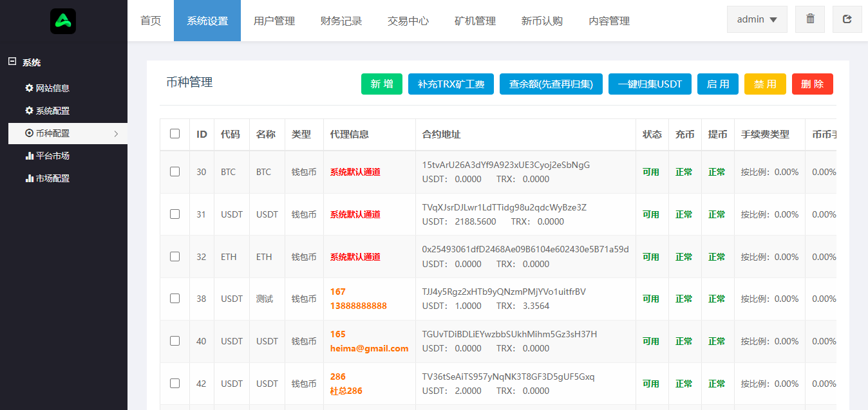Collapse the 系统 sidebar section
Image resolution: width=868 pixels, height=410 pixels.
coord(12,62)
